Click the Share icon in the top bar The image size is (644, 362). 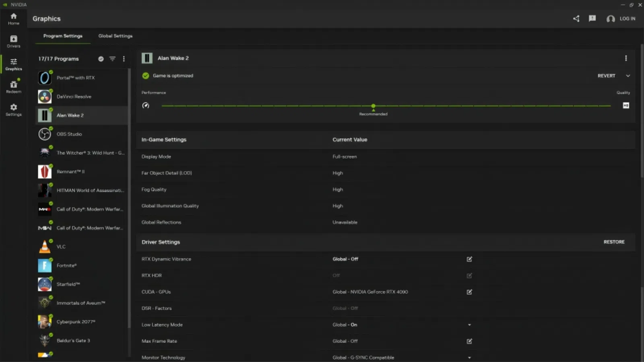tap(576, 19)
